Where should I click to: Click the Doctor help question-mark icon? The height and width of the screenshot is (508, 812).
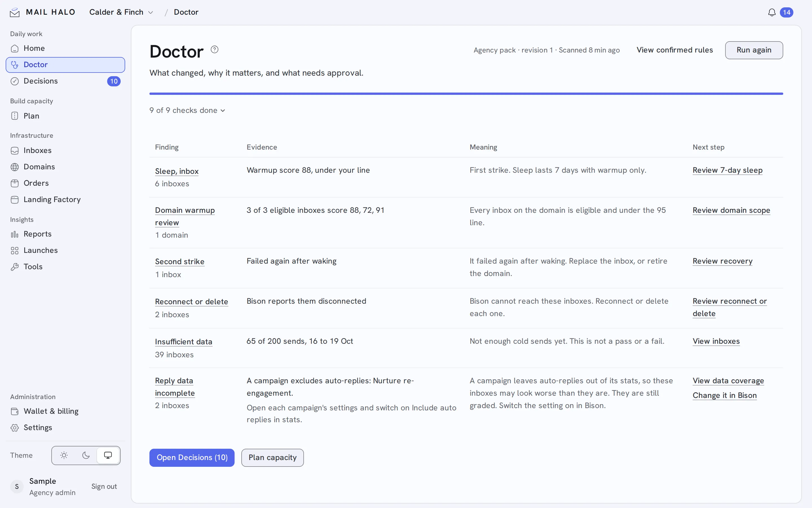[214, 50]
